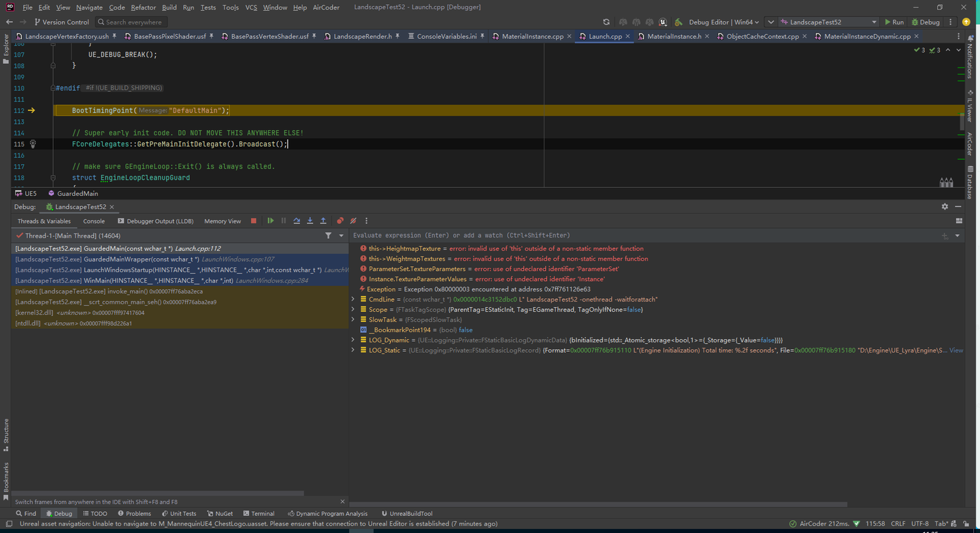The width and height of the screenshot is (980, 533).
Task: Step over the current line
Action: 297,221
